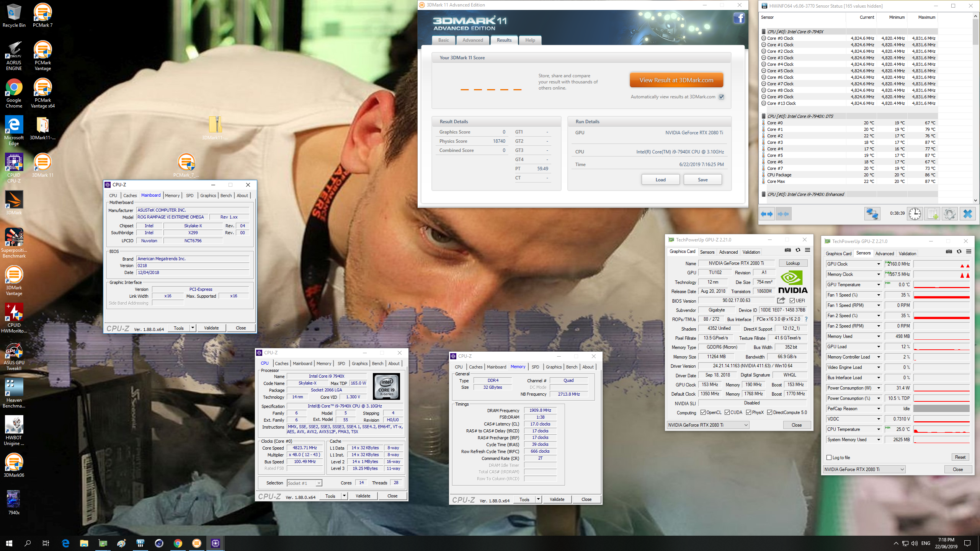Toggle UEFI checkbox in GPU-Z

tap(792, 301)
